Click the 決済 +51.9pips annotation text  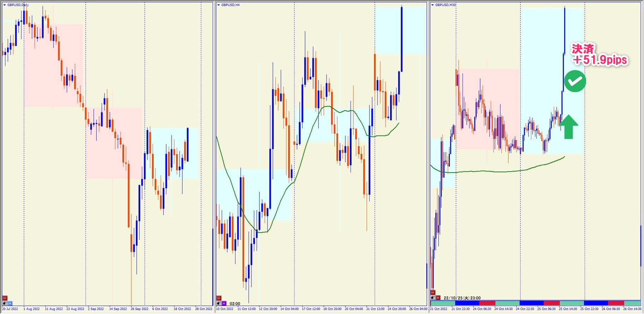(599, 55)
